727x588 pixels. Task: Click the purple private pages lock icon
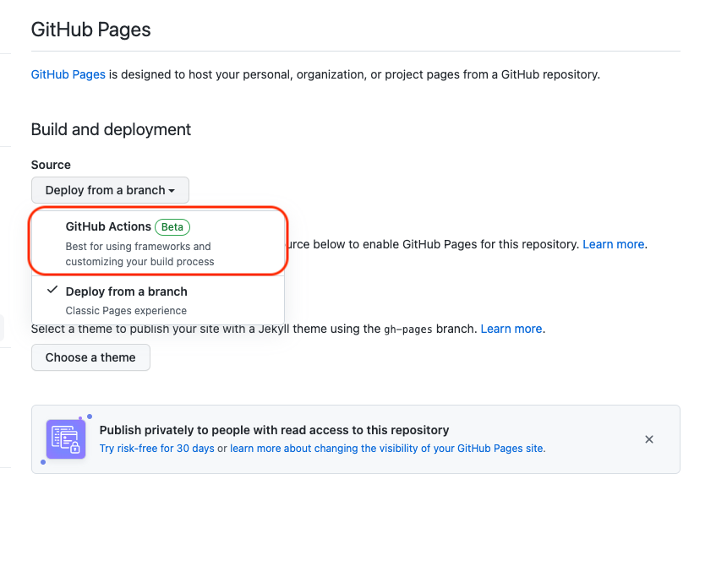[65, 438]
